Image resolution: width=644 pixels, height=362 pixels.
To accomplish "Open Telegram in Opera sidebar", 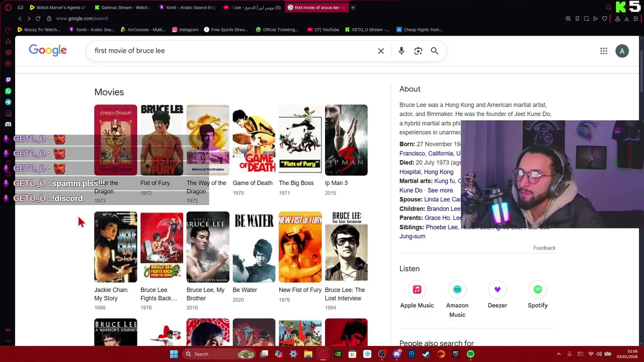I will click(8, 102).
